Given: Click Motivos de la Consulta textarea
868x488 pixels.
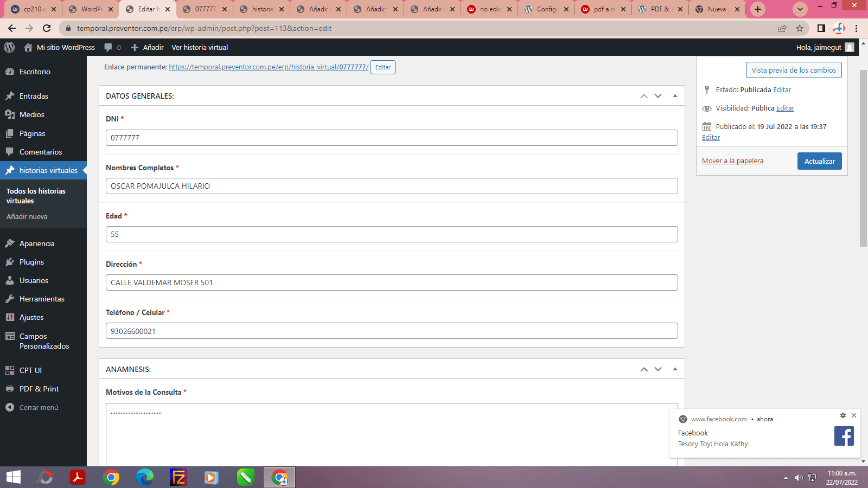Looking at the screenshot, I should coord(392,435).
